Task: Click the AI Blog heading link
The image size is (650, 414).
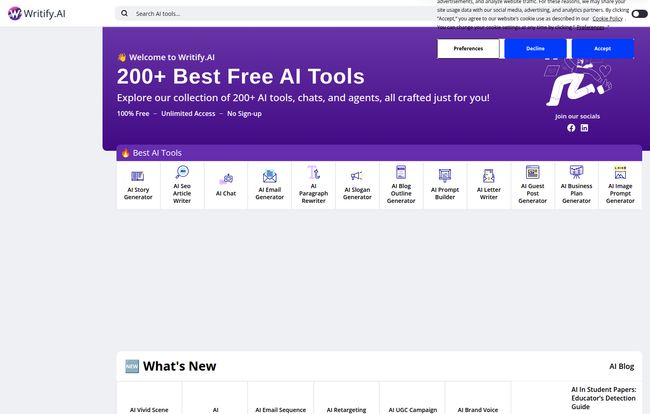Action: [621, 366]
